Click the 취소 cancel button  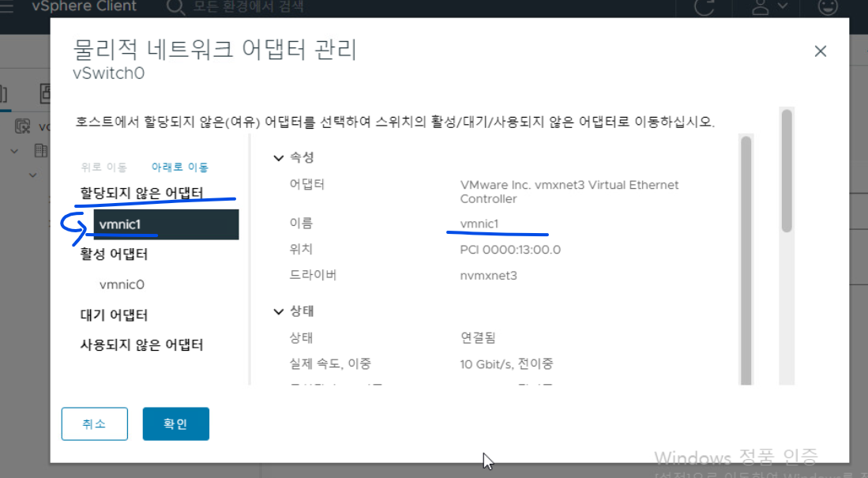tap(95, 423)
